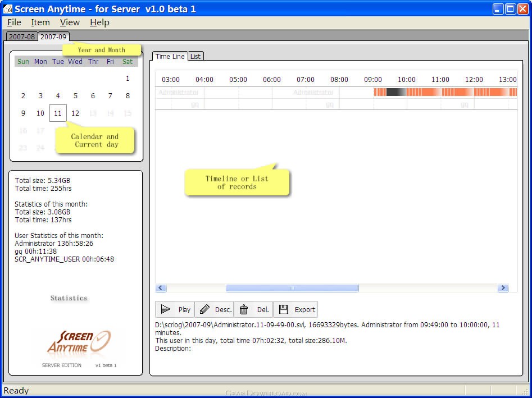Select the Time Line tab

click(x=170, y=56)
